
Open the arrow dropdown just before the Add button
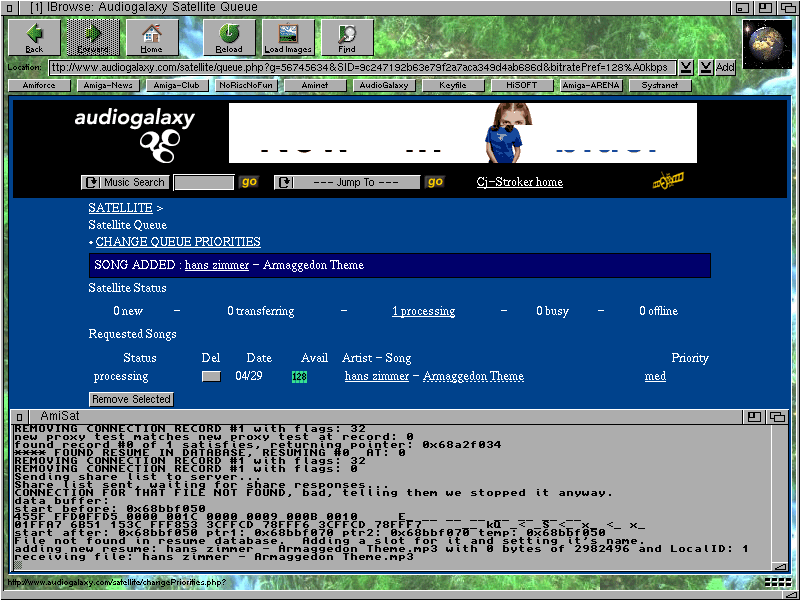click(x=706, y=67)
